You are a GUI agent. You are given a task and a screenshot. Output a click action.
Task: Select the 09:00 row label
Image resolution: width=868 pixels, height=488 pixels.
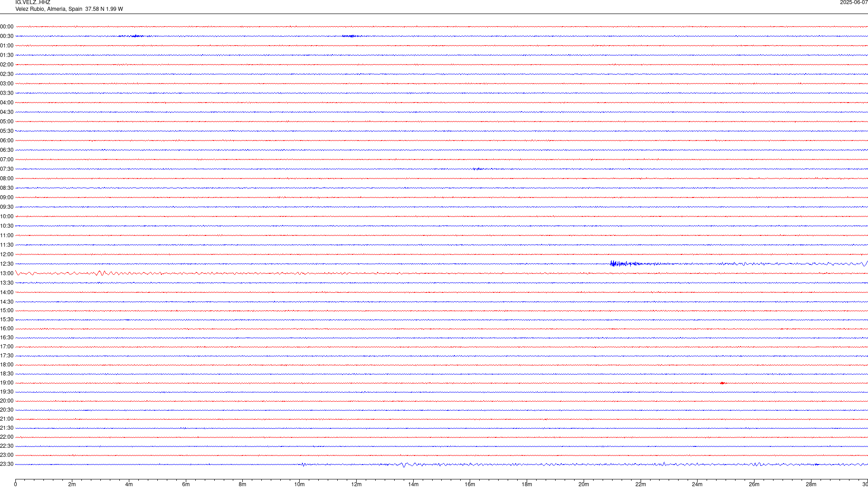7,197
